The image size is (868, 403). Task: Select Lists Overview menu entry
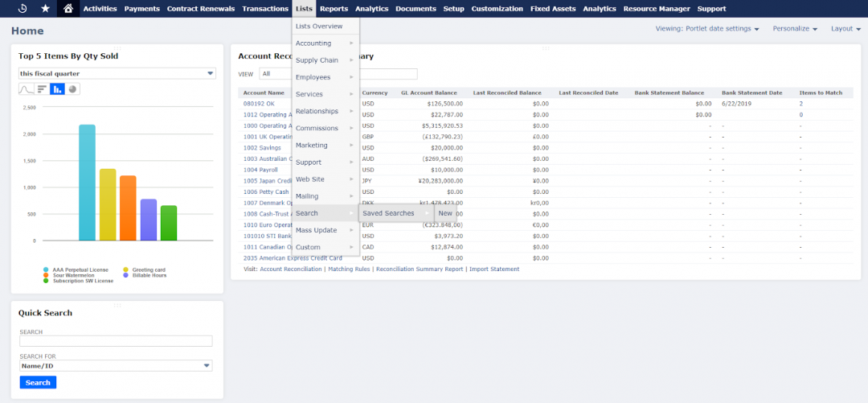(325, 26)
